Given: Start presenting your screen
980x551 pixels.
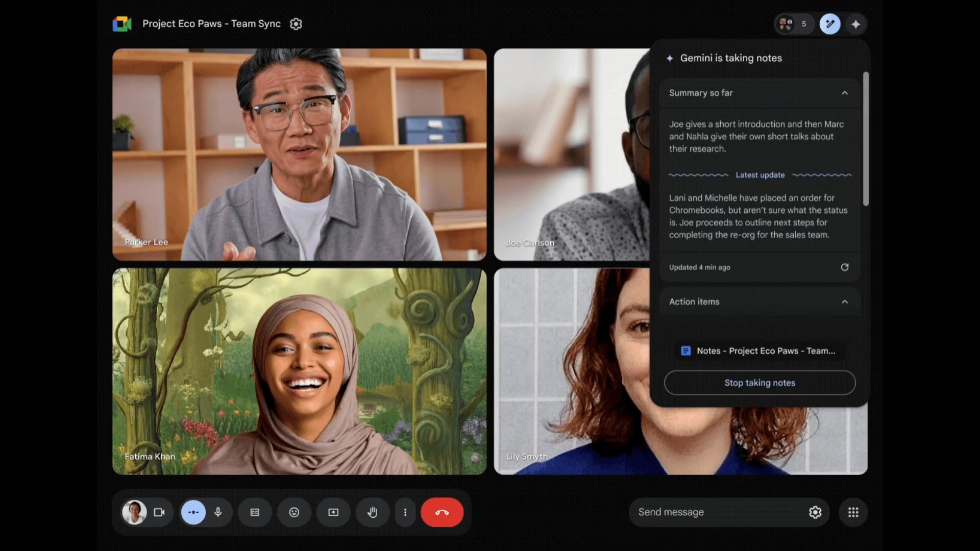Looking at the screenshot, I should [x=333, y=512].
